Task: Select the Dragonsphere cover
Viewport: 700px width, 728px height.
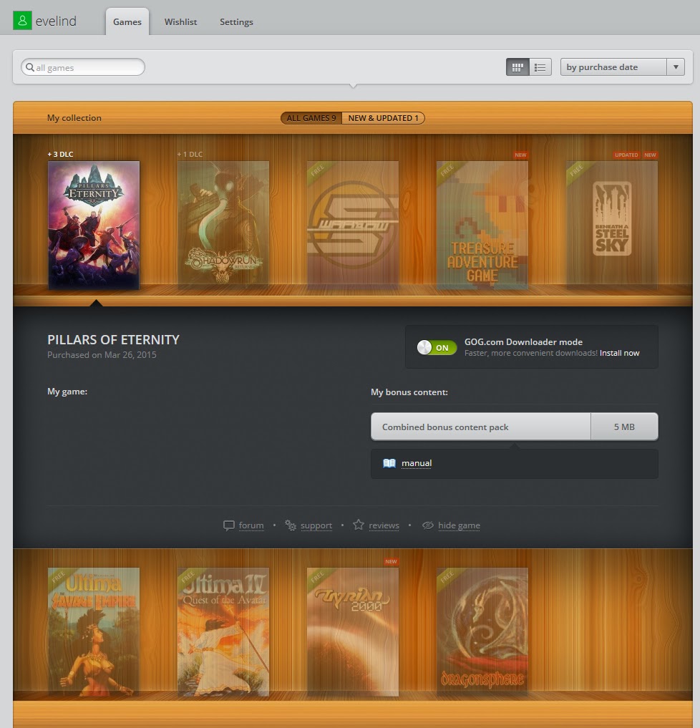Action: [x=482, y=632]
